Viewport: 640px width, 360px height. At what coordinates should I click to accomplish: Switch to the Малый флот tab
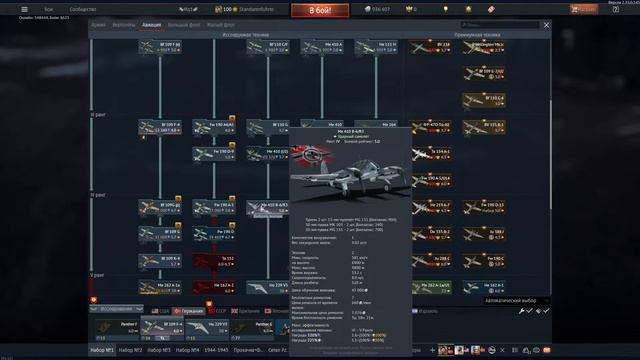(221, 25)
